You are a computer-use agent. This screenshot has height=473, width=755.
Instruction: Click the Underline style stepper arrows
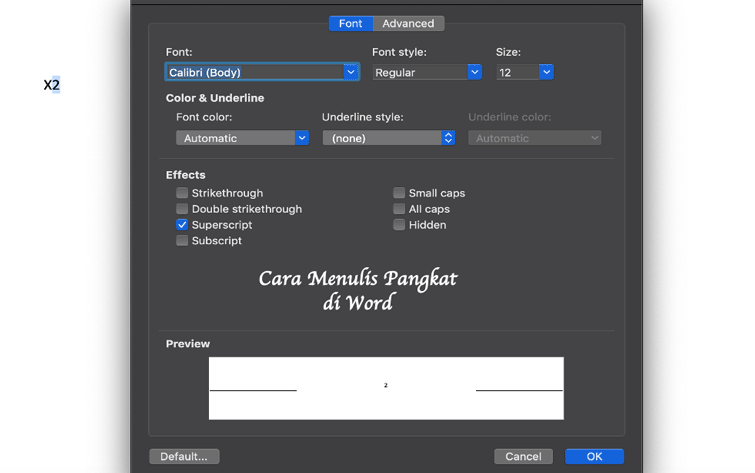point(448,138)
